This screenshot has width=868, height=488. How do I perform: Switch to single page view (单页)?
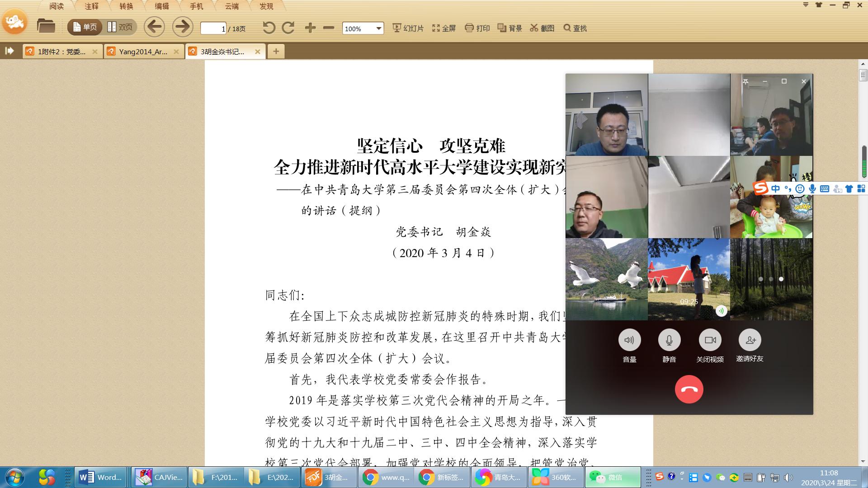[85, 27]
